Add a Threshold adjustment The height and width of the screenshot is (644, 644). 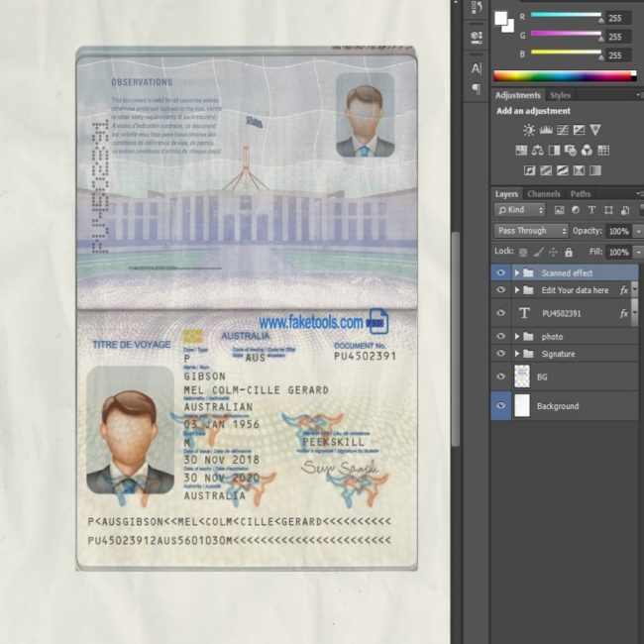click(x=563, y=170)
